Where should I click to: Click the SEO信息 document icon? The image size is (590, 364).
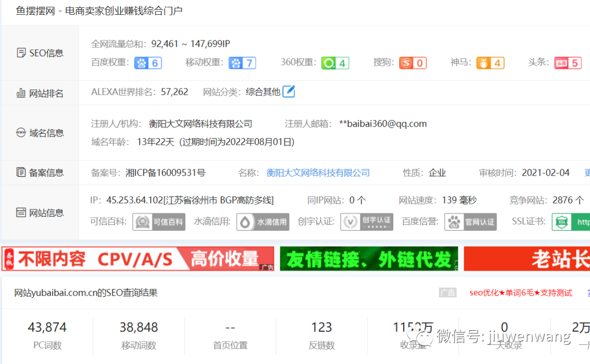coord(21,52)
